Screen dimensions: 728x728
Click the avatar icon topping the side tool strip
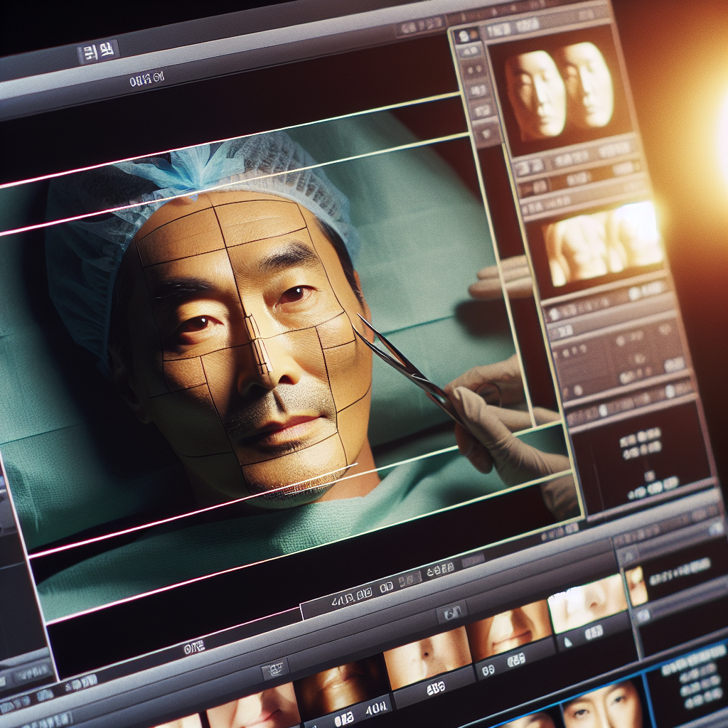point(466,36)
